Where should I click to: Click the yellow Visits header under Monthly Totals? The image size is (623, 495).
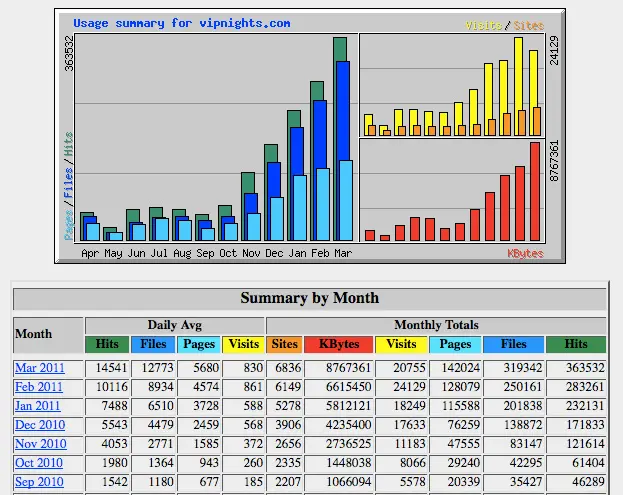click(x=401, y=344)
